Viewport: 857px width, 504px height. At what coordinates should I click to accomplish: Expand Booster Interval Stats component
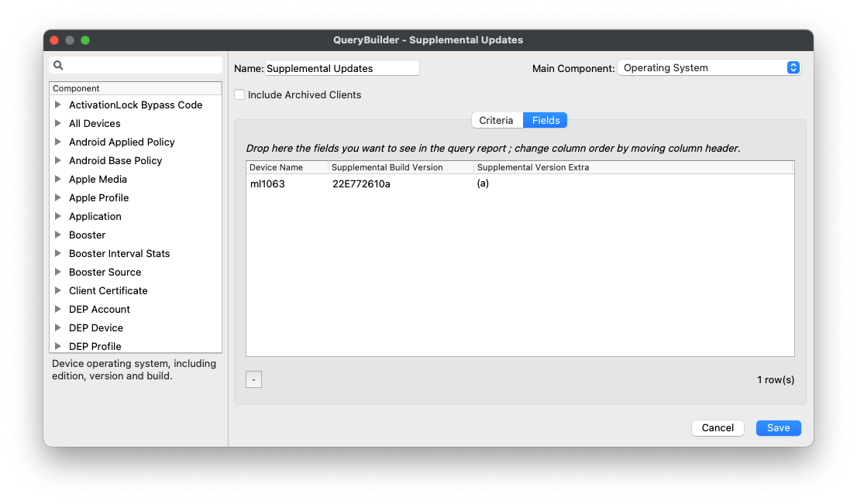pyautogui.click(x=58, y=253)
